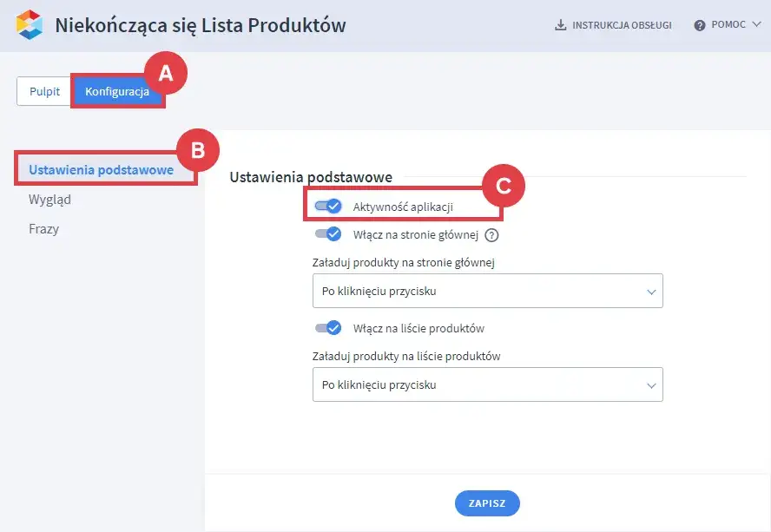The width and height of the screenshot is (771, 532).
Task: Go to the Frazy section
Action: (x=43, y=229)
